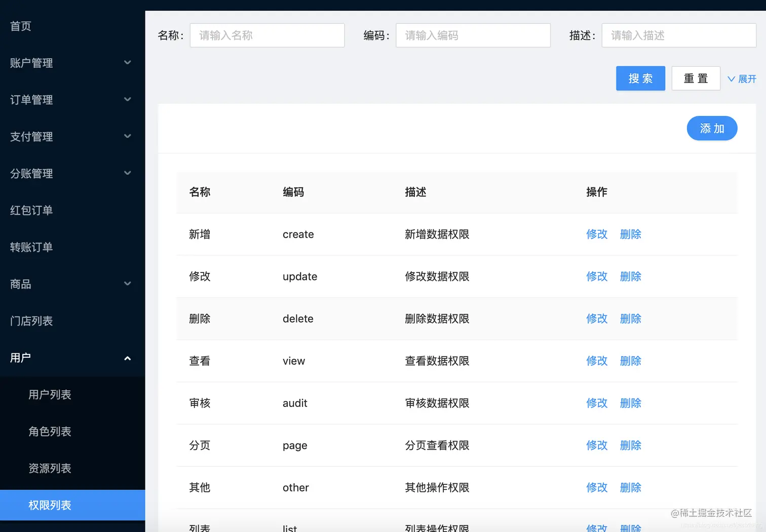The height and width of the screenshot is (532, 766).
Task: Expand the 商品 sidebar menu
Action: (x=71, y=284)
